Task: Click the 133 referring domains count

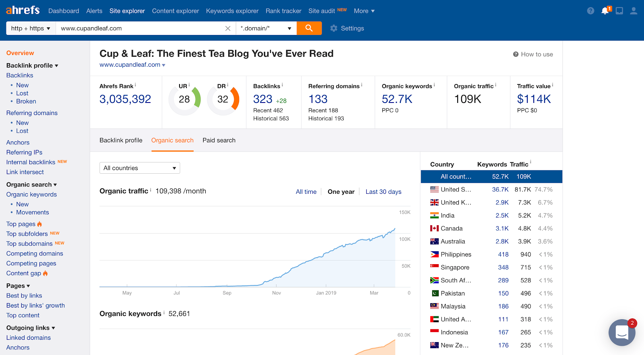Action: 318,99
